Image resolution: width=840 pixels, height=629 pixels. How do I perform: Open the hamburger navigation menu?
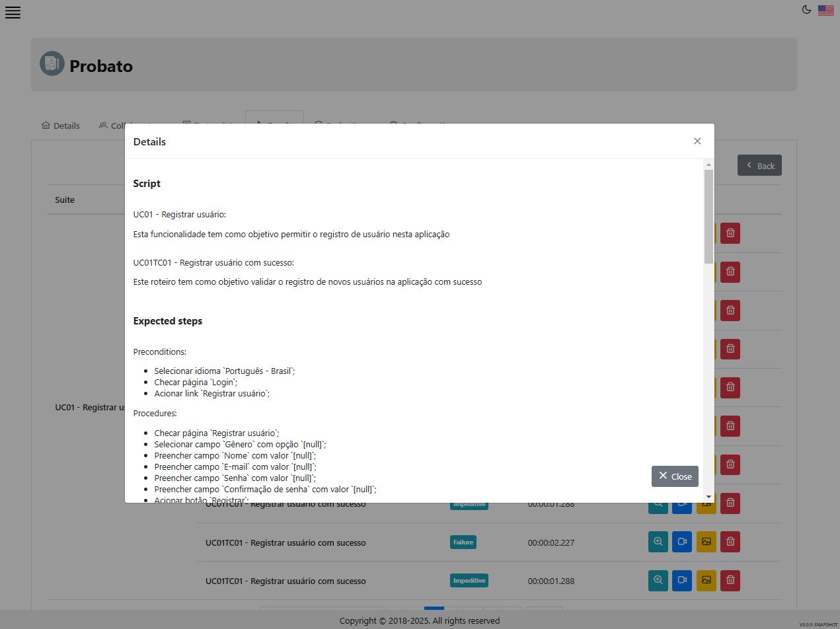pyautogui.click(x=13, y=13)
